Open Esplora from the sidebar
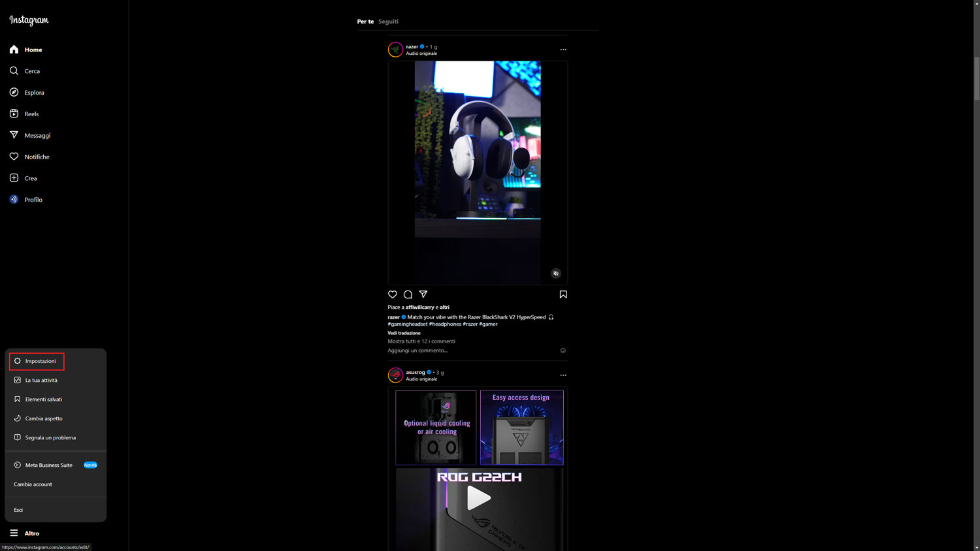 coord(27,93)
